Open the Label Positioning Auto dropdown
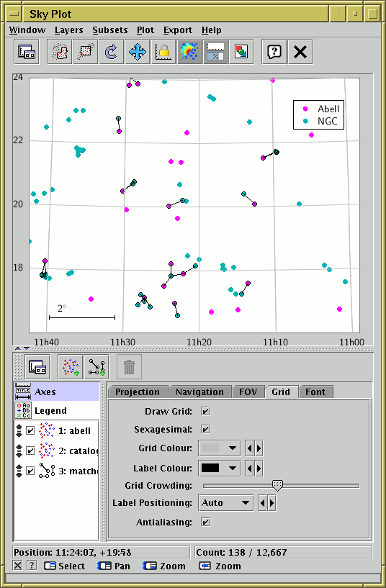Screen dimensions: 386x588 (226, 503)
